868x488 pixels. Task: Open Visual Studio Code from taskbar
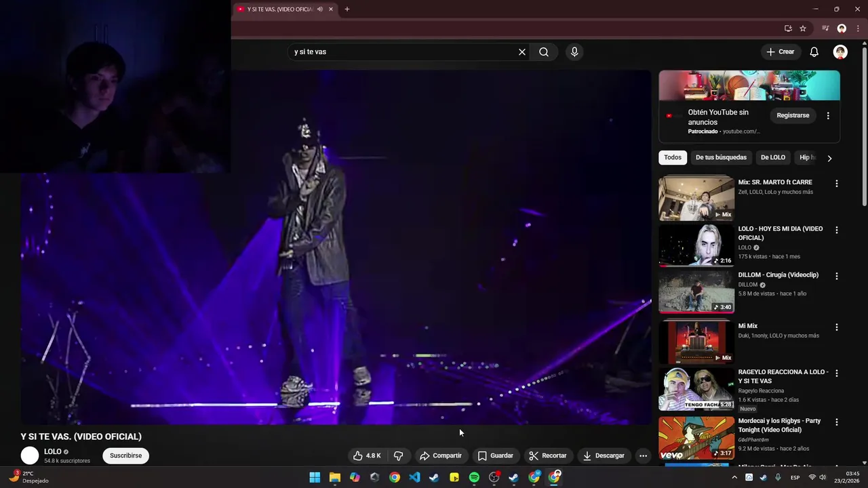(x=414, y=477)
